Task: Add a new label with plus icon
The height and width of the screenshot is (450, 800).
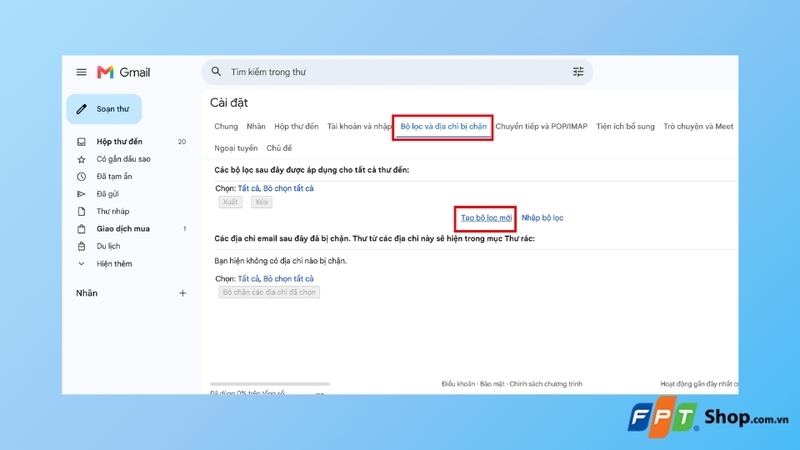Action: (183, 293)
